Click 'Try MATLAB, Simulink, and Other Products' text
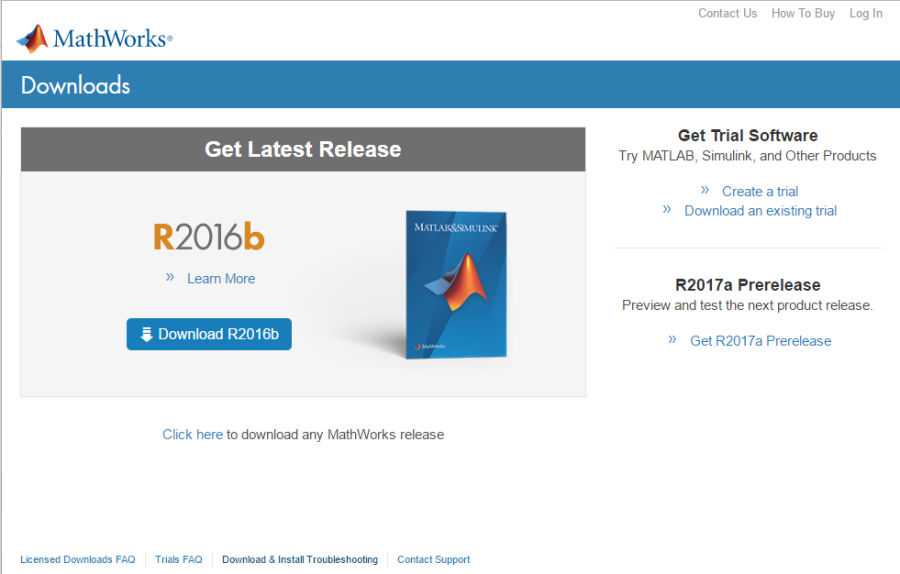Image resolution: width=900 pixels, height=574 pixels. point(747,156)
